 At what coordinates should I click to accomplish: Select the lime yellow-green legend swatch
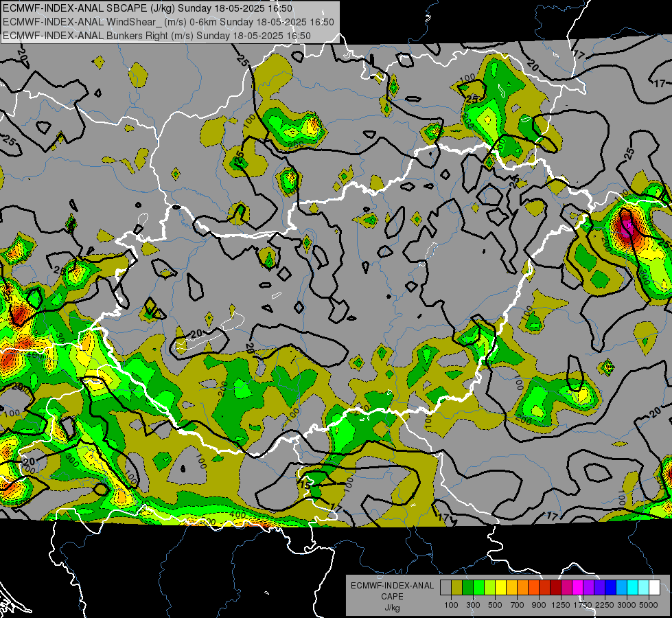tap(490, 587)
